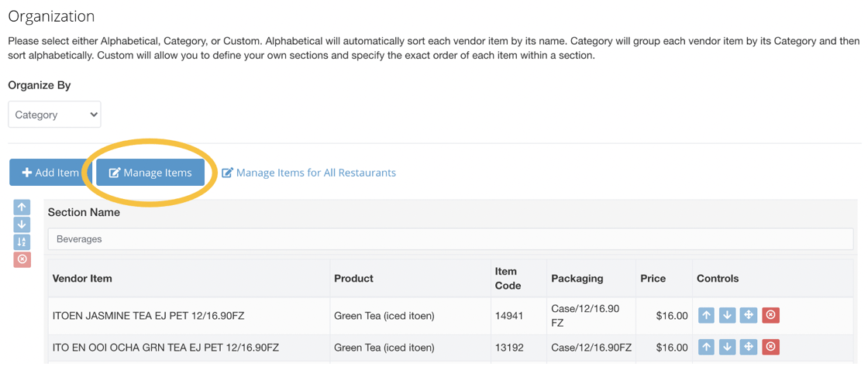Remove ITOEN JASMINE TEA item
Image resolution: width=868 pixels, height=377 pixels.
pos(770,315)
